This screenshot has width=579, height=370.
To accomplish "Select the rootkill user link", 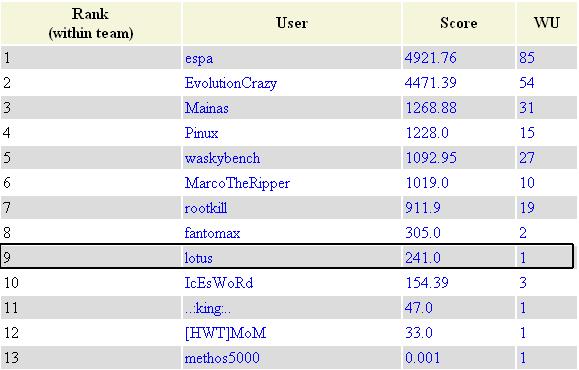I will click(206, 208).
